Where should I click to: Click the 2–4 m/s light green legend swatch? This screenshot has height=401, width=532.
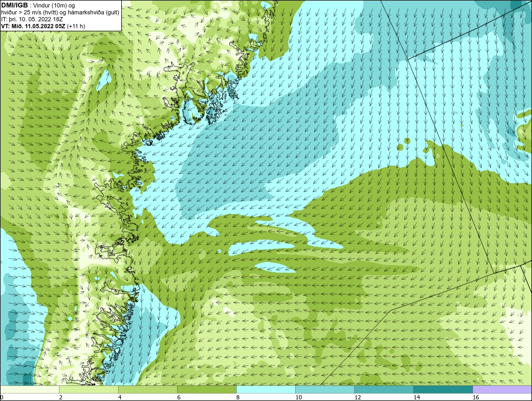point(89,389)
